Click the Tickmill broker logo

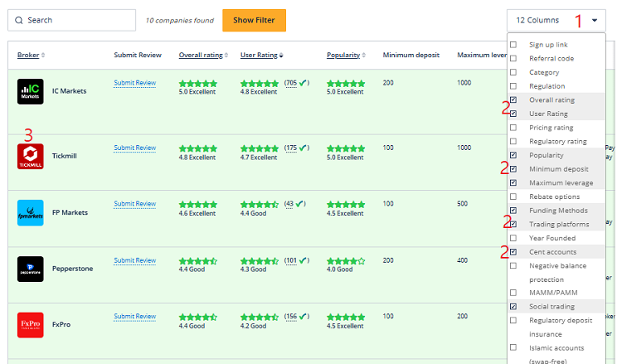tap(31, 156)
